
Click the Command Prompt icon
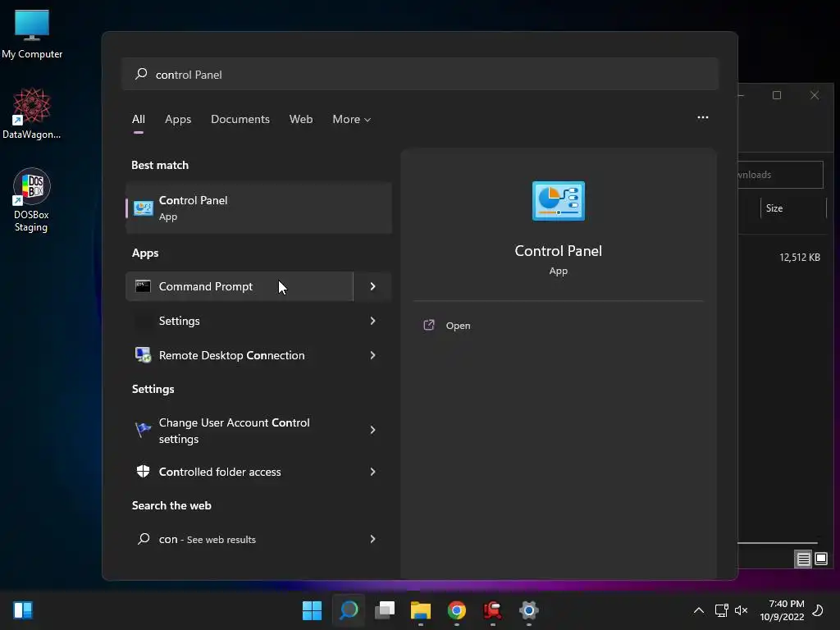(x=143, y=286)
